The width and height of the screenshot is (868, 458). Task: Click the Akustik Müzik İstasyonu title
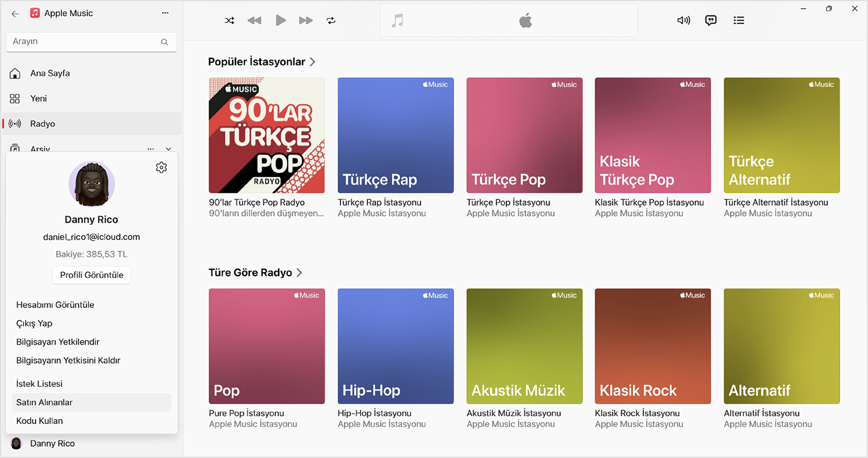(514, 413)
